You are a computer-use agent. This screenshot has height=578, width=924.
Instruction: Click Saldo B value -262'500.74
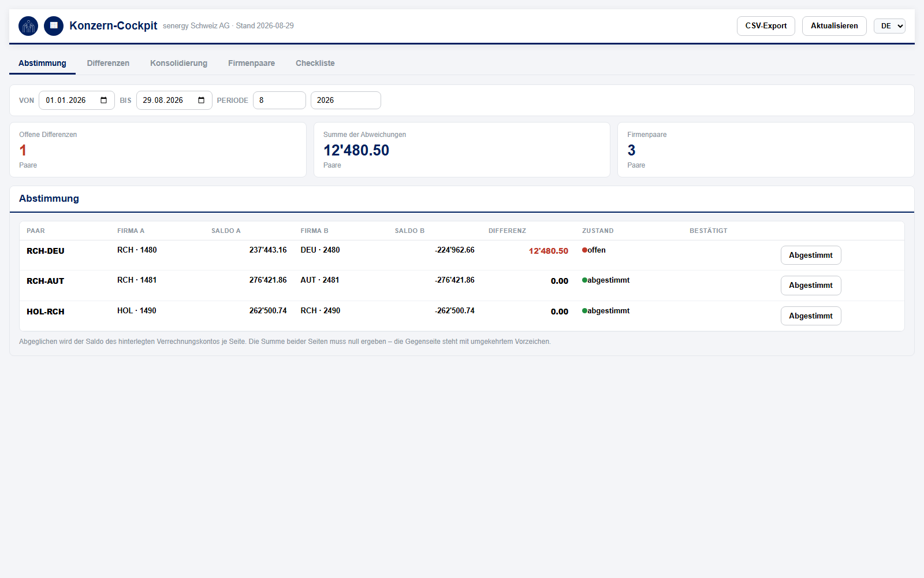click(454, 311)
